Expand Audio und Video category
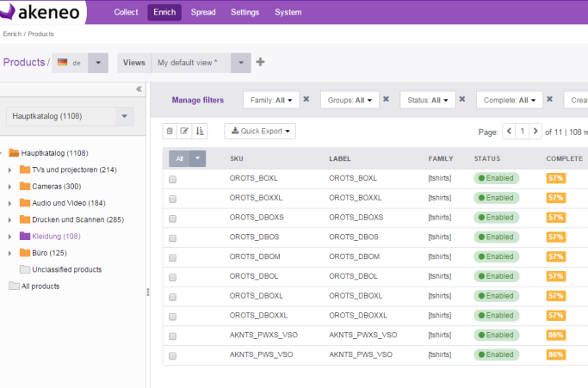This screenshot has width=588, height=388. pyautogui.click(x=10, y=203)
